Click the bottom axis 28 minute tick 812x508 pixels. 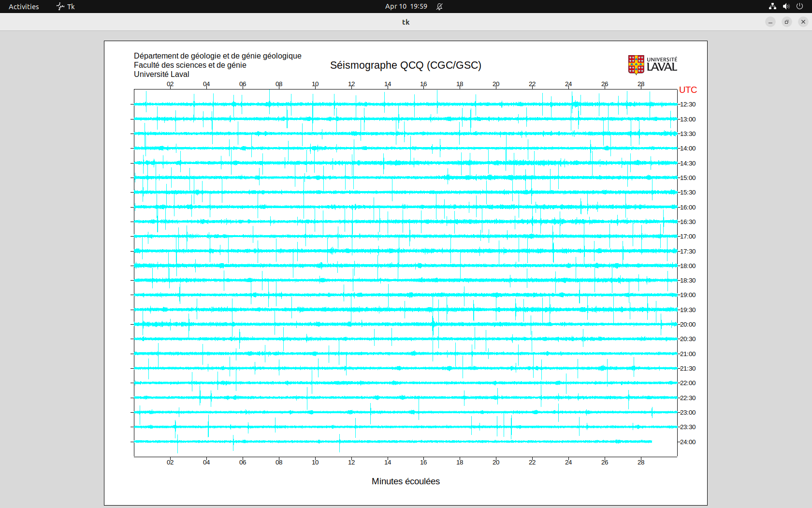click(641, 463)
